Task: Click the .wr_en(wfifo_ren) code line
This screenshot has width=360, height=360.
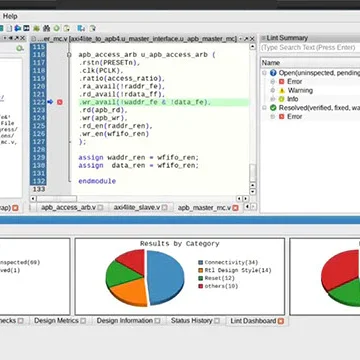Action: pos(114,134)
